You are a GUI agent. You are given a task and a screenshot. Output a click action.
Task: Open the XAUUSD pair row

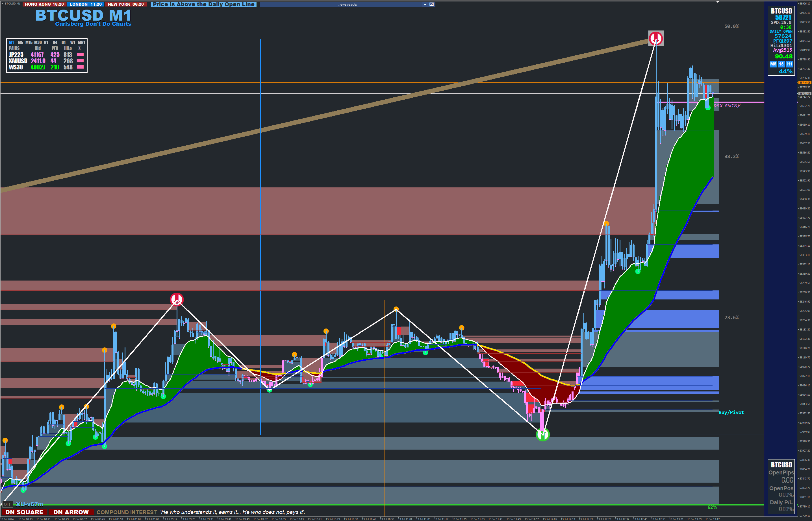[18, 61]
